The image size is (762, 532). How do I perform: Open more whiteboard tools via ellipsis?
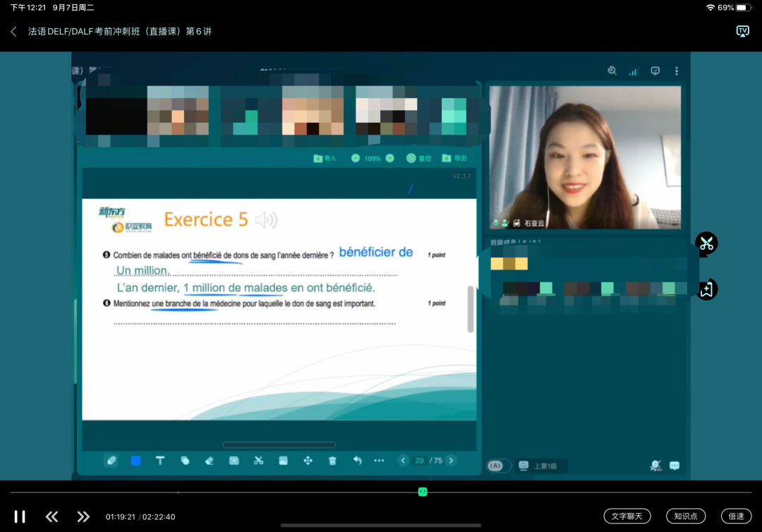click(379, 461)
